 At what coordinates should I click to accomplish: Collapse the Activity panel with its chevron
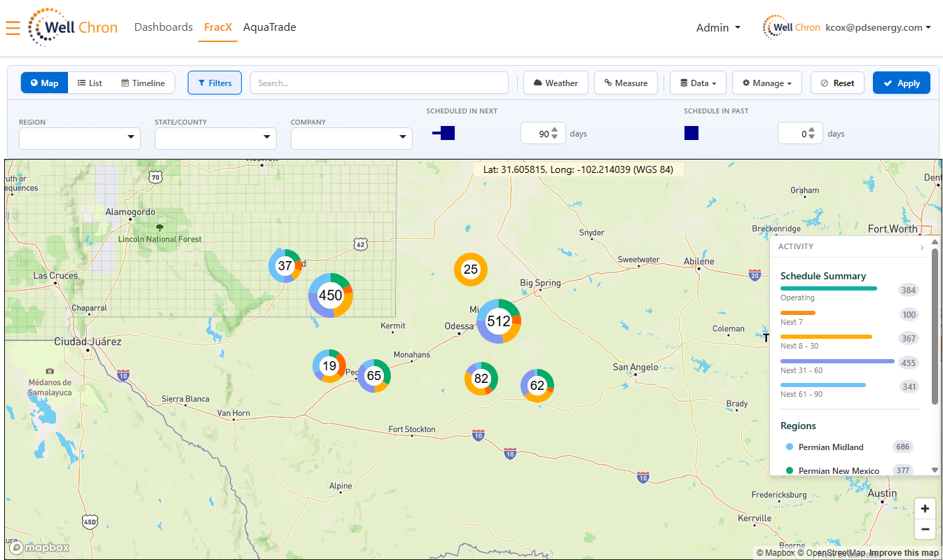click(x=922, y=247)
